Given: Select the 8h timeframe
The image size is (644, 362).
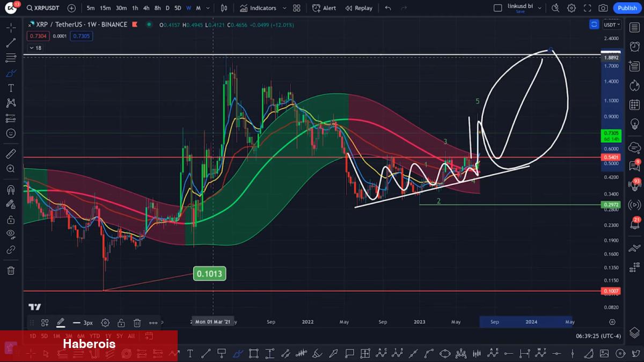Looking at the screenshot, I should pos(157,8).
